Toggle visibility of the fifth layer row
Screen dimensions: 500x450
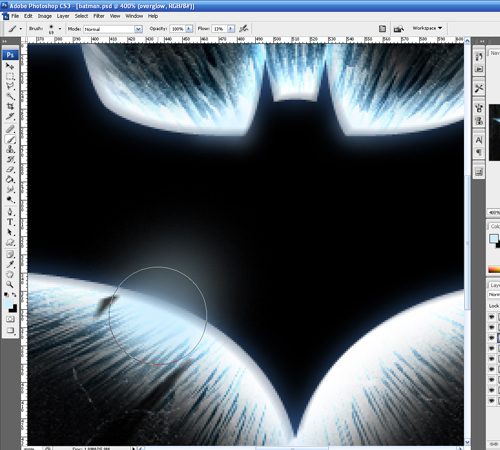[x=492, y=359]
